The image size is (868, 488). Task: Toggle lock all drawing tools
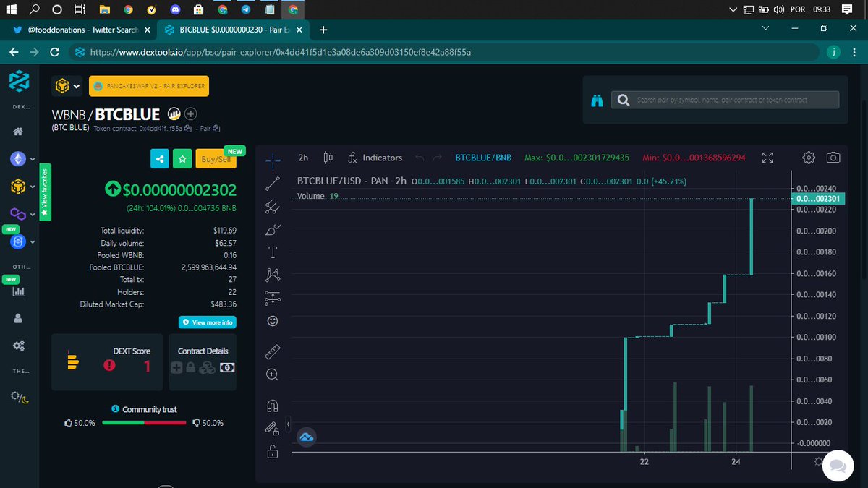[273, 452]
